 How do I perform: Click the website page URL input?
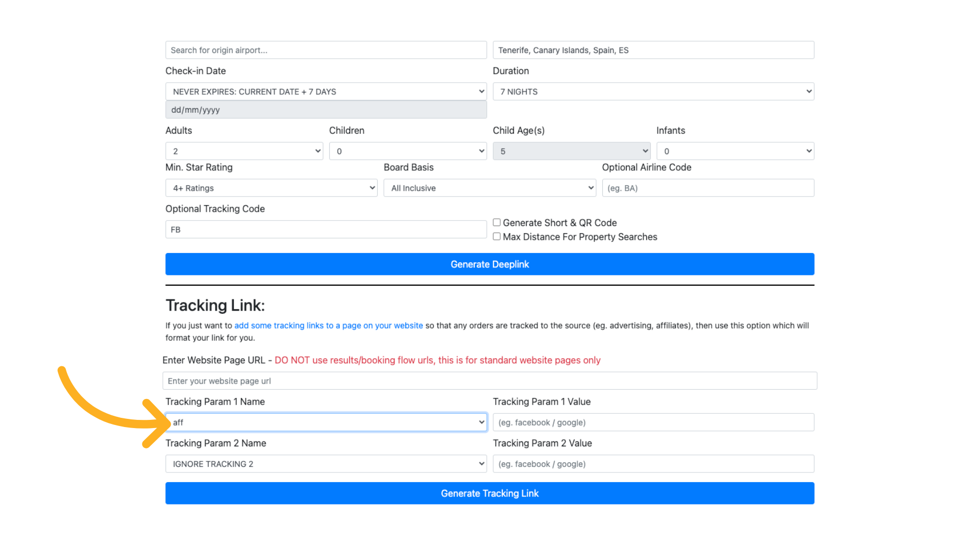click(x=489, y=381)
